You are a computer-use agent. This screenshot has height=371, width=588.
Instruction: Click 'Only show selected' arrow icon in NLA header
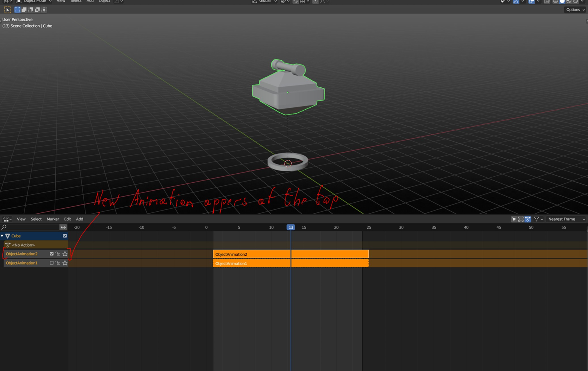tap(514, 219)
